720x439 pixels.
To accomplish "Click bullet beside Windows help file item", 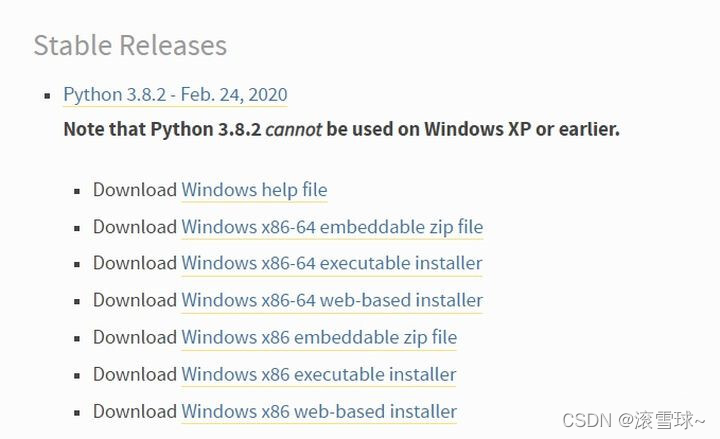I will [x=77, y=191].
